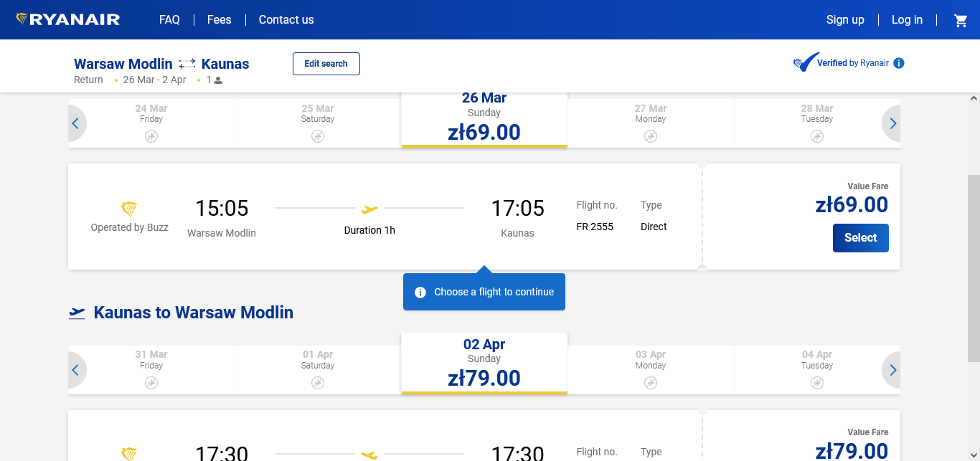Screen dimensions: 980x461
Task: Open the shopping cart icon
Action: pyautogui.click(x=961, y=21)
